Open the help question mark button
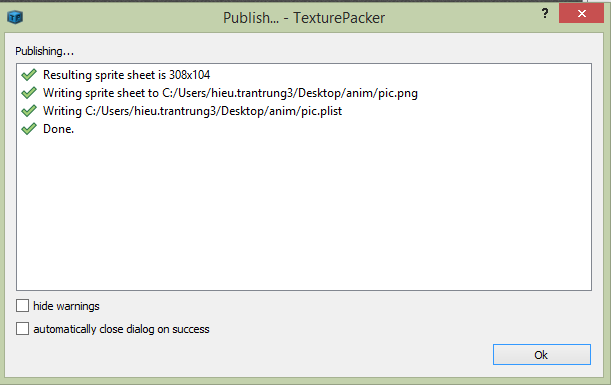The height and width of the screenshot is (385, 611). (545, 14)
